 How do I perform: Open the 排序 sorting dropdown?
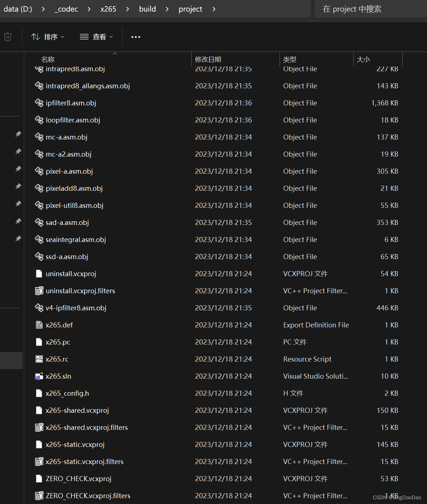(x=48, y=37)
